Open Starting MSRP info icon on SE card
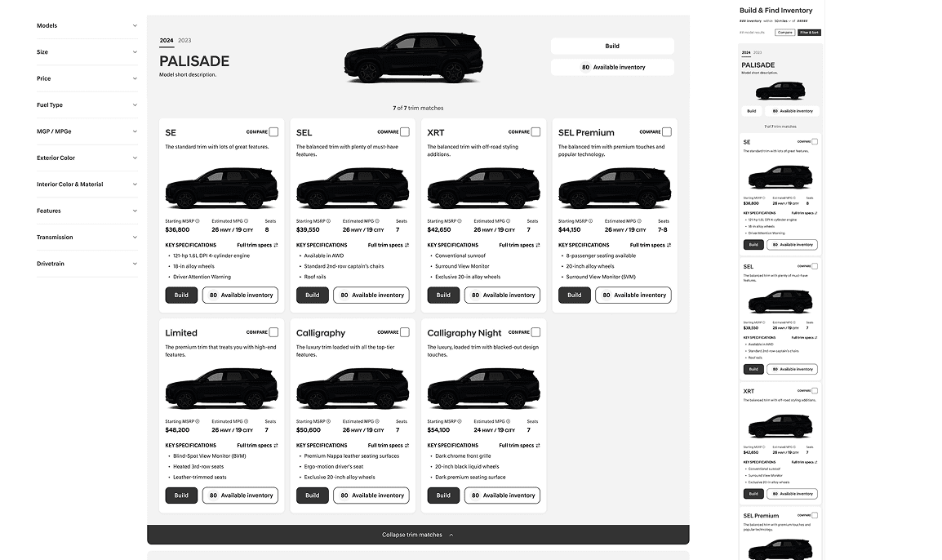 coord(198,221)
